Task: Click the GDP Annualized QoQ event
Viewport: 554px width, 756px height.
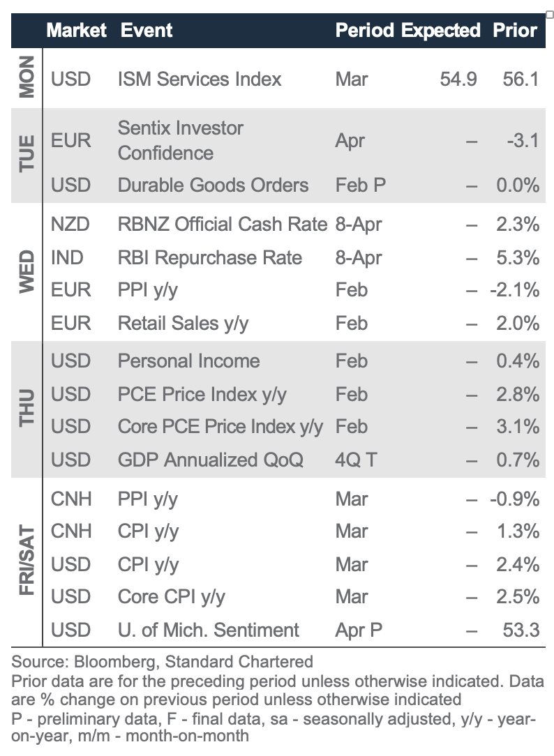Action: pyautogui.click(x=210, y=460)
